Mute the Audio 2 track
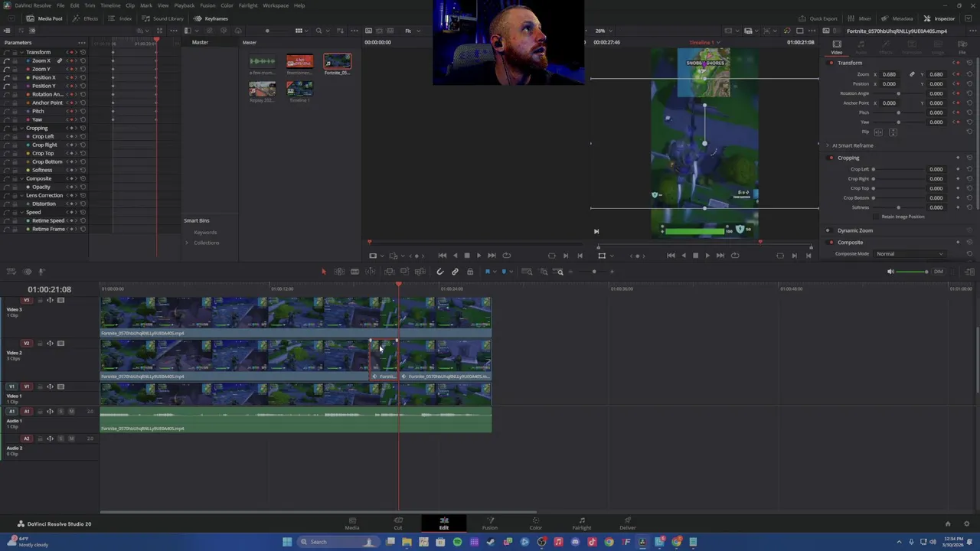The width and height of the screenshot is (980, 551). pyautogui.click(x=71, y=439)
